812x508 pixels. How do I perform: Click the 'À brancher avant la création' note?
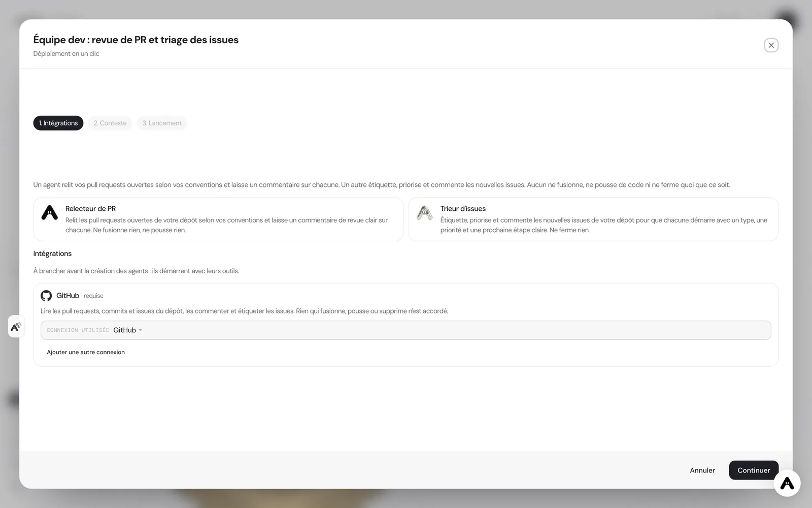coord(136,271)
